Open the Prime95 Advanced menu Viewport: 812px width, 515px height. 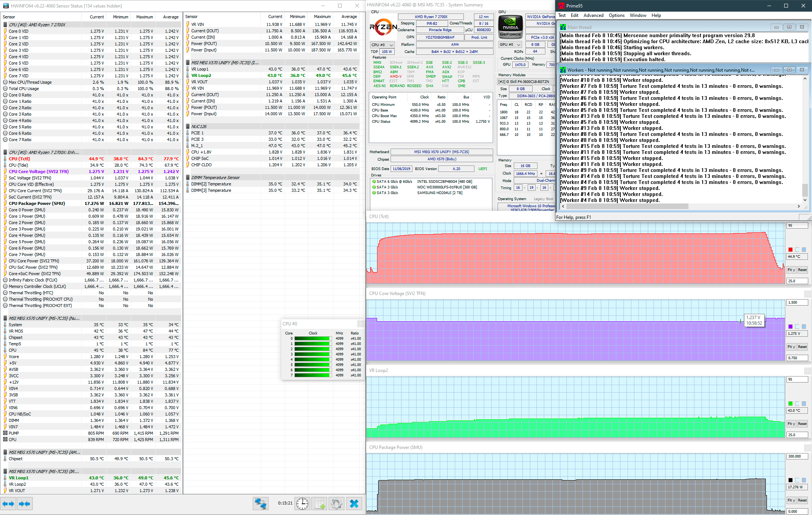(593, 15)
